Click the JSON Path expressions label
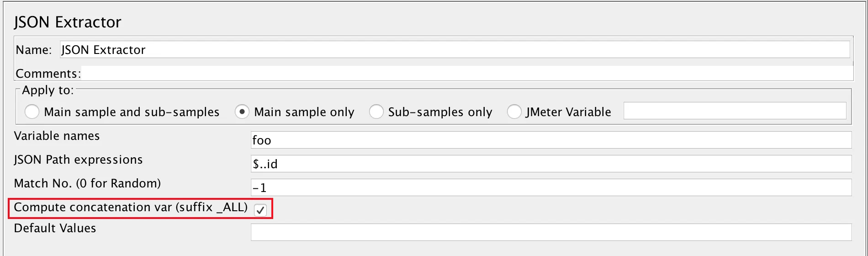This screenshot has height=256, width=868. (78, 160)
